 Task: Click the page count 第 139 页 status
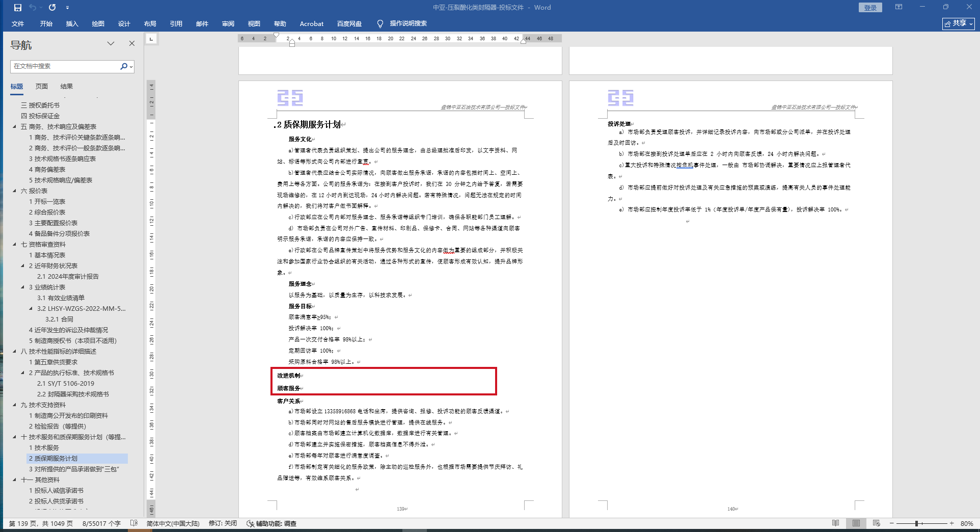(x=41, y=524)
